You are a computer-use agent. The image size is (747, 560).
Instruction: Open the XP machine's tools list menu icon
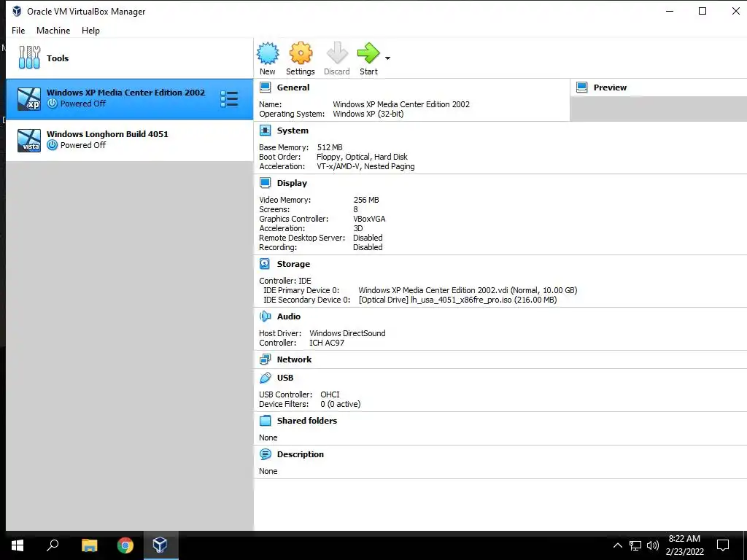(x=229, y=99)
